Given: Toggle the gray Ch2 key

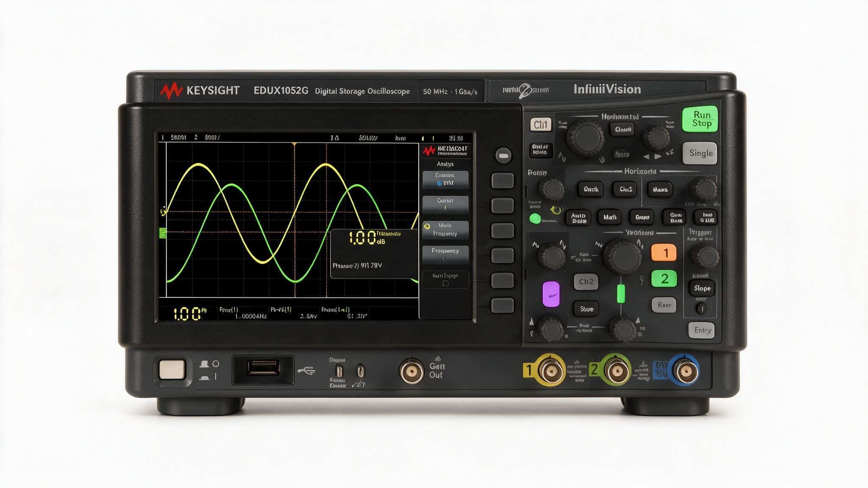Looking at the screenshot, I should pos(586,282).
